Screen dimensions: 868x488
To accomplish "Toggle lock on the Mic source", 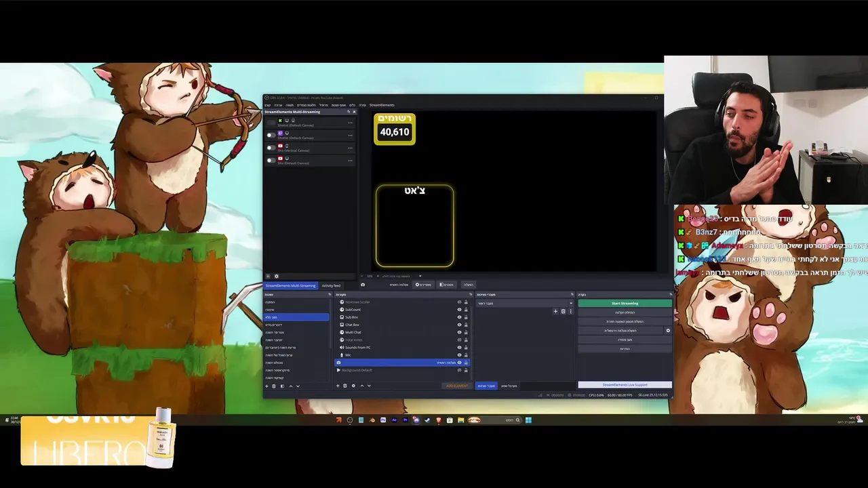I will click(x=466, y=355).
